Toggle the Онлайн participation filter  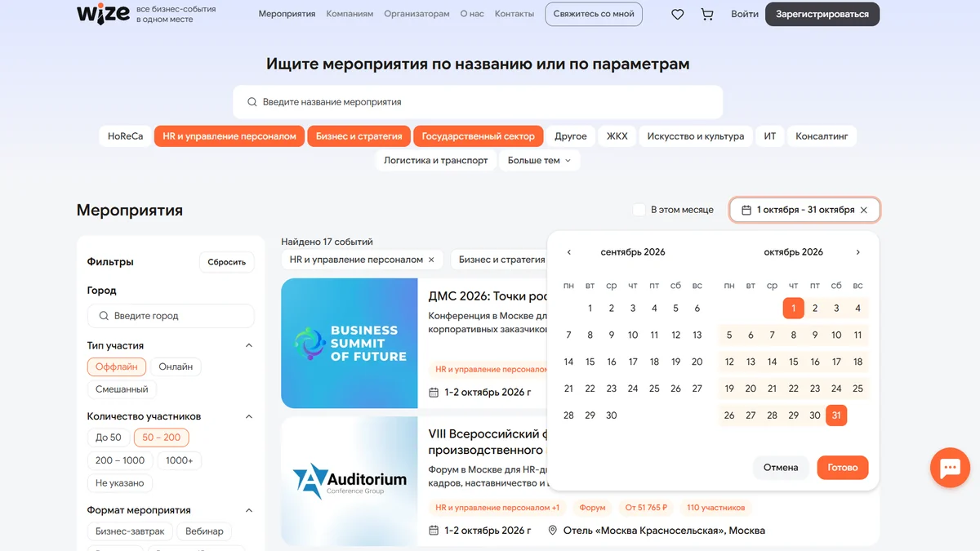(176, 367)
